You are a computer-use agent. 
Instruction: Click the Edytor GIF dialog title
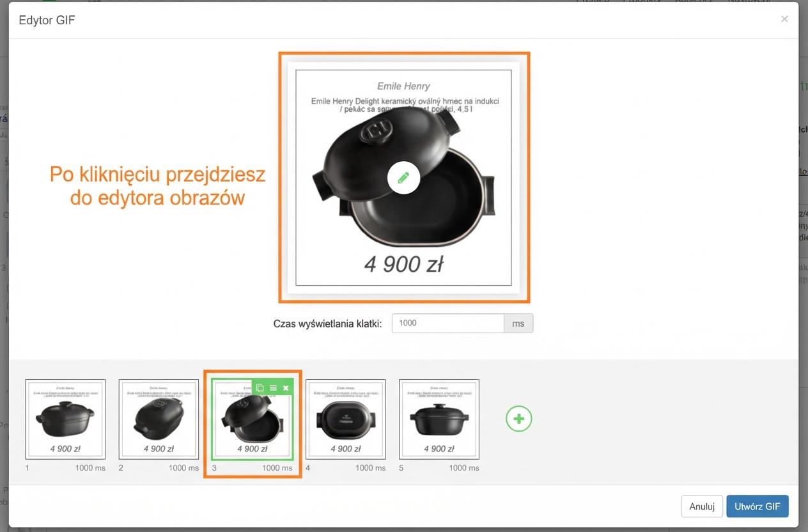coord(47,20)
